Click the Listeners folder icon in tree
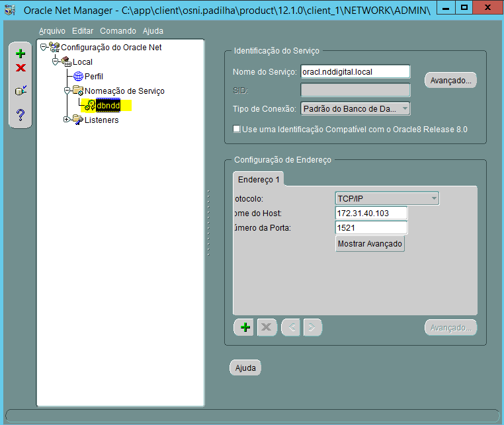 77,120
